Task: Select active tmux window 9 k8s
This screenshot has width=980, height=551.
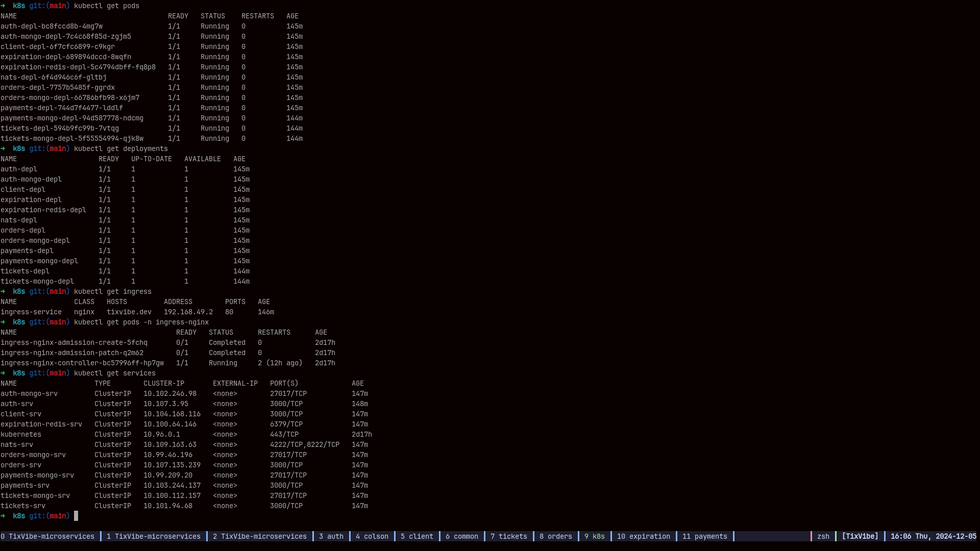Action: (594, 536)
